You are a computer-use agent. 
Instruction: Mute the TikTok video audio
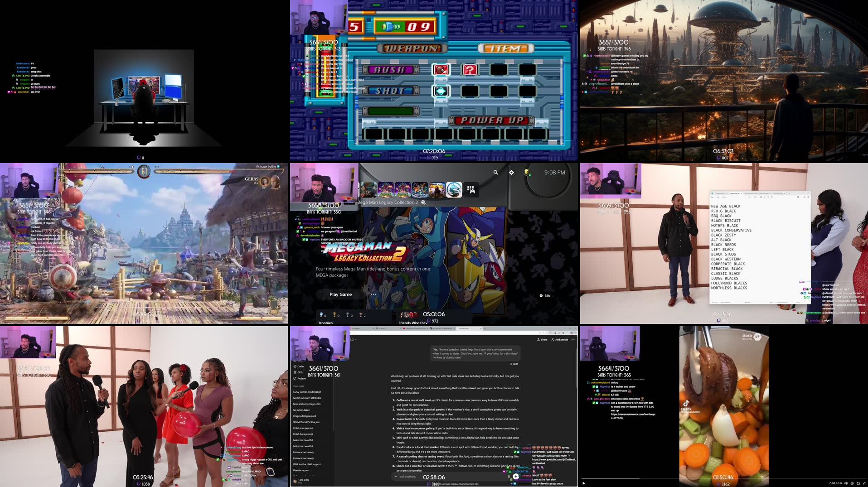point(846,483)
